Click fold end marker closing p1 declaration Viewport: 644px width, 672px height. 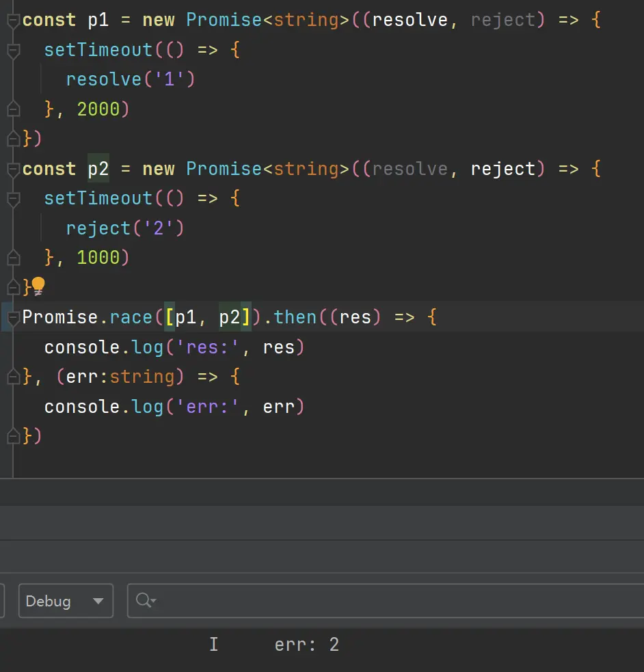click(13, 139)
